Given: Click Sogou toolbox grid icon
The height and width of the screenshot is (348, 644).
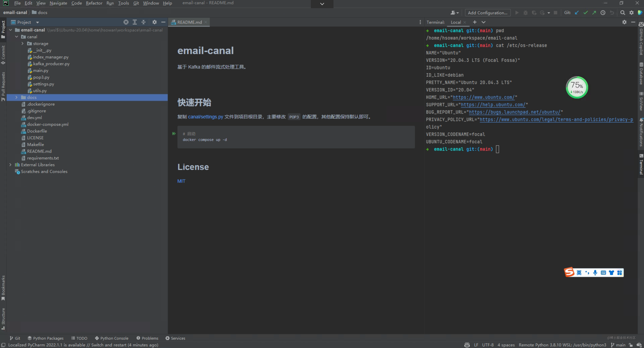Looking at the screenshot, I should 619,273.
